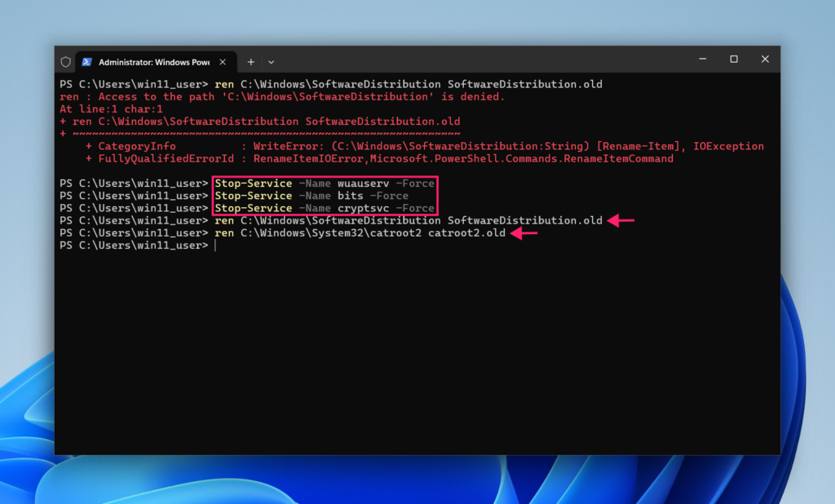Click the first ren SoftwareDistribution command at top
This screenshot has width=835, height=504.
coord(409,84)
